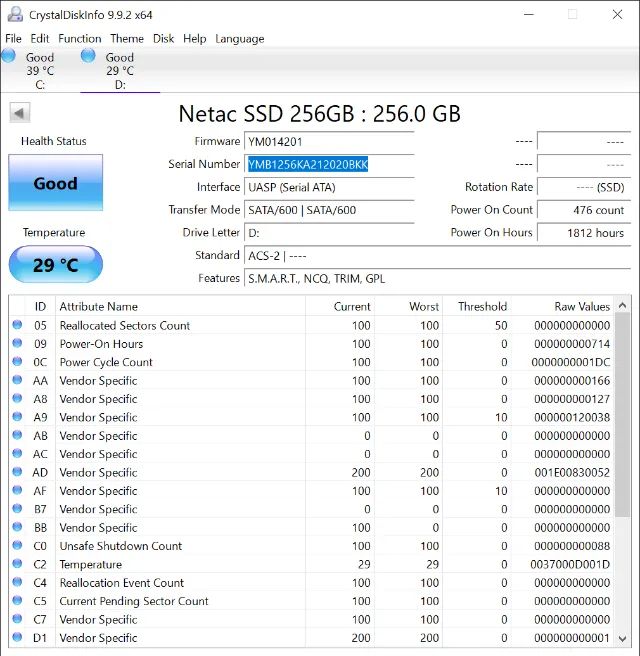Open the Help menu
The height and width of the screenshot is (656, 640).
[195, 38]
